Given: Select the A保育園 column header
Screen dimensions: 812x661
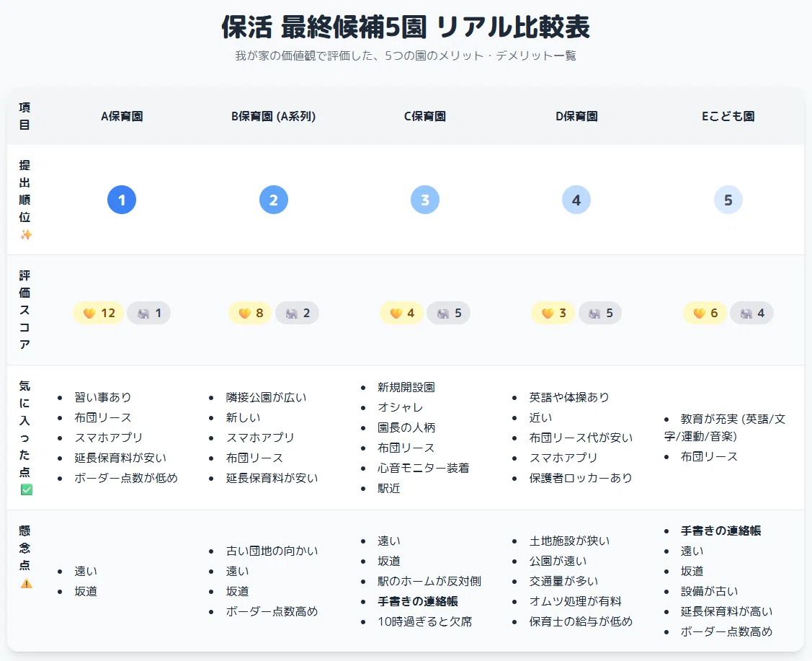Looking at the screenshot, I should coord(122,116).
